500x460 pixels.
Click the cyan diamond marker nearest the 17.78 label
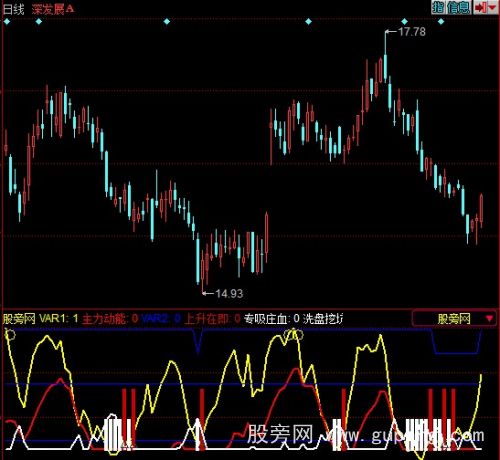tap(404, 22)
